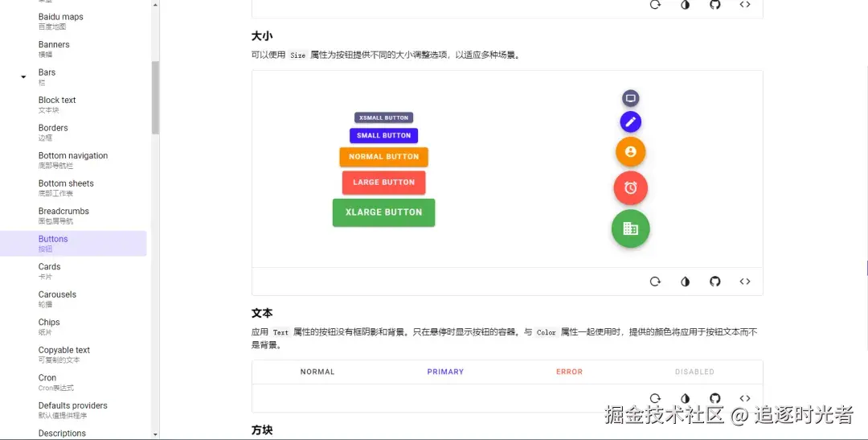Click the PRIMARY text button
This screenshot has height=440, width=868.
[x=445, y=372]
